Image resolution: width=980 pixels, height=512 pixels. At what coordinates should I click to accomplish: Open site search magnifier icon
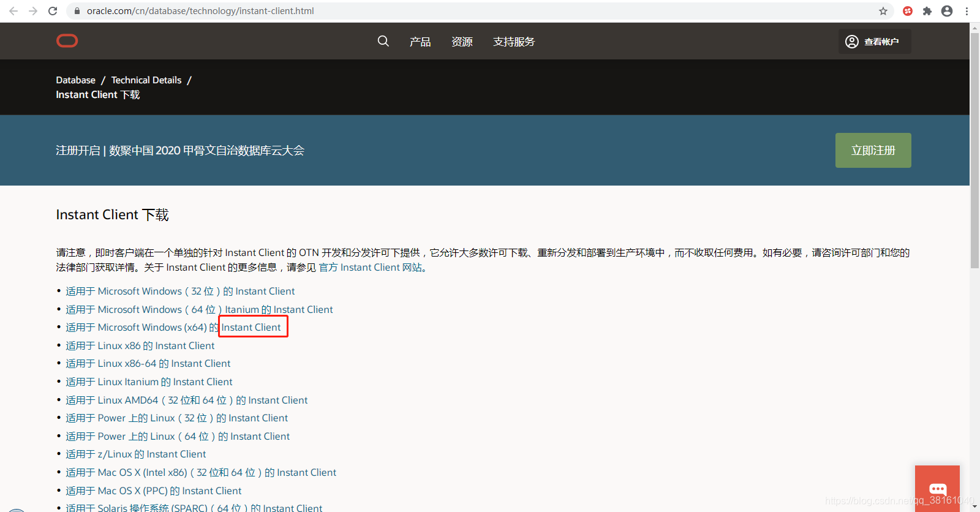[383, 41]
